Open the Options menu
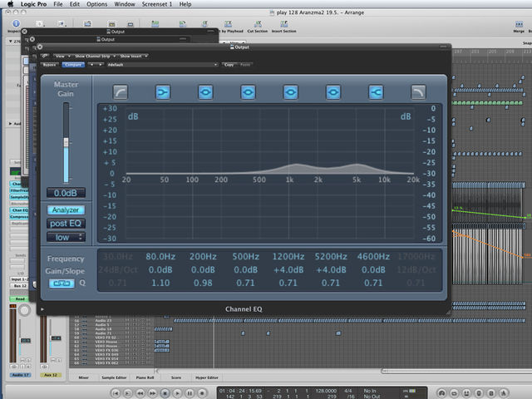This screenshot has height=399, width=532. point(96,4)
